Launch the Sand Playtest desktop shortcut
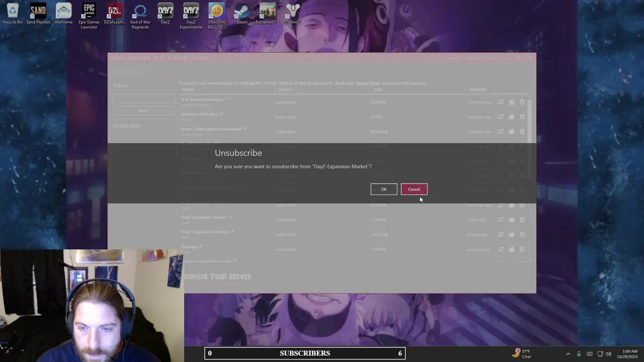 38,14
